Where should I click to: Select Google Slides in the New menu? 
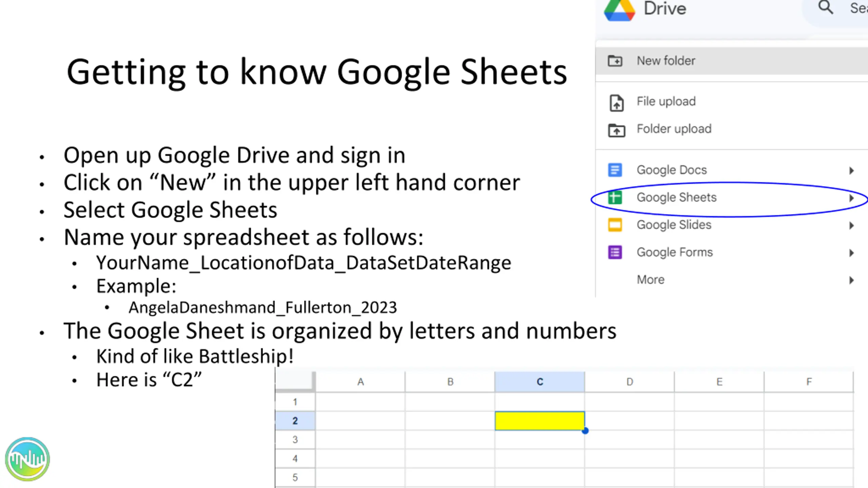pos(732,225)
